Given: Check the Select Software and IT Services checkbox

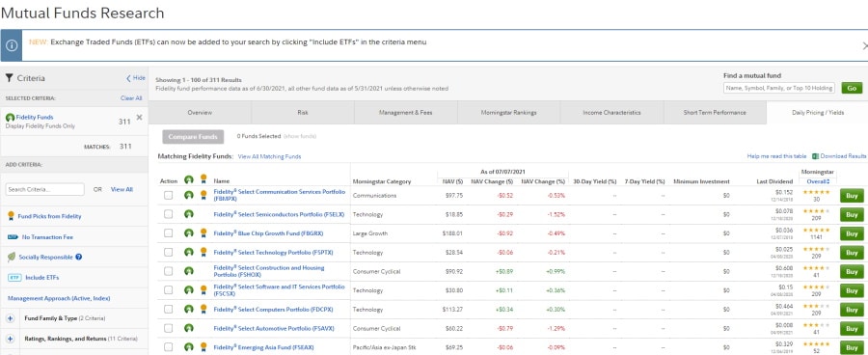Looking at the screenshot, I should coord(168,289).
